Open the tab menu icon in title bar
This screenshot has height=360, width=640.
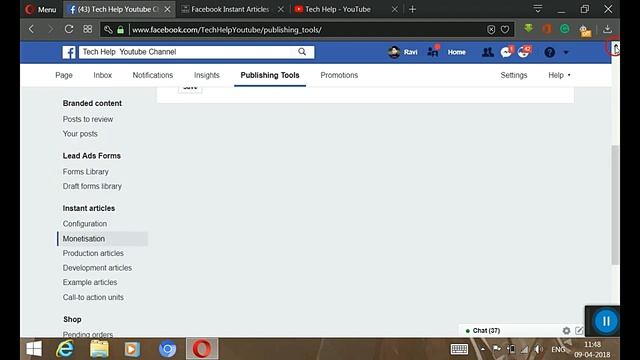(x=538, y=9)
